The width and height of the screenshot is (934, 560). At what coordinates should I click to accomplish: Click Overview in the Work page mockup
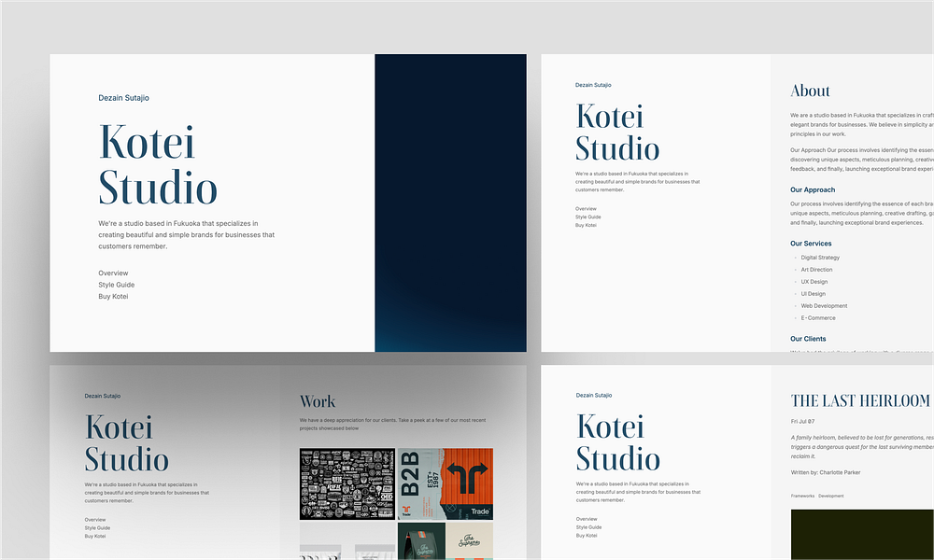pos(95,520)
